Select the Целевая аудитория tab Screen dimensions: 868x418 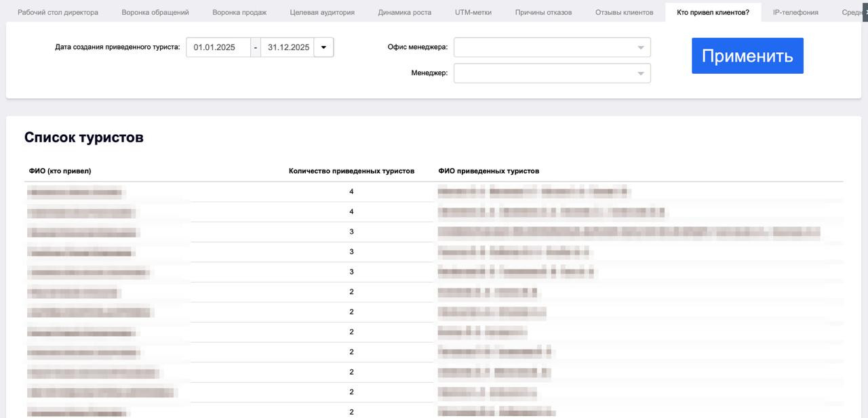(x=322, y=12)
